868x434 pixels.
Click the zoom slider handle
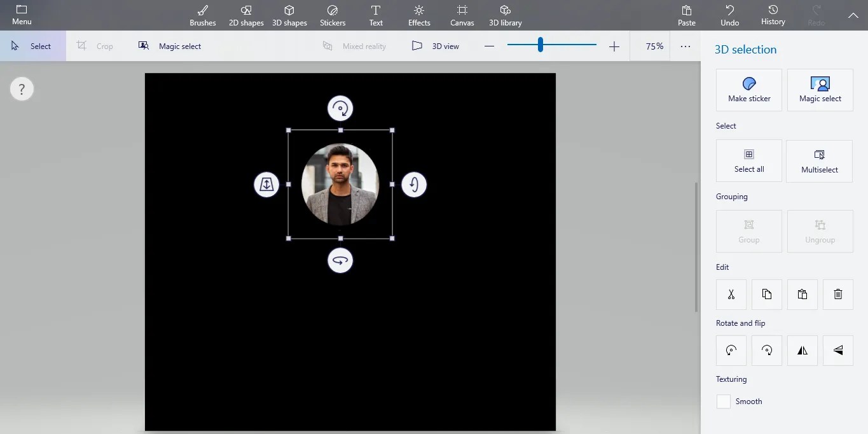541,45
